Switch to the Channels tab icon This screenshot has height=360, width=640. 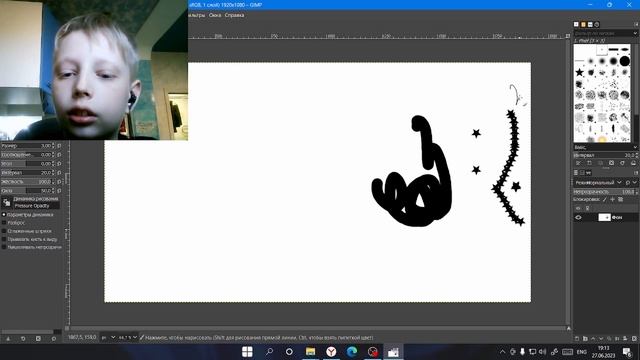click(582, 173)
